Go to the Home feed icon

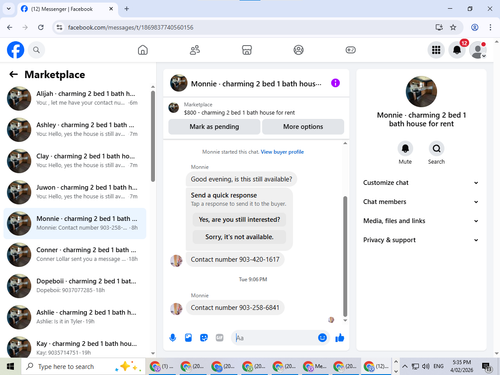click(143, 50)
